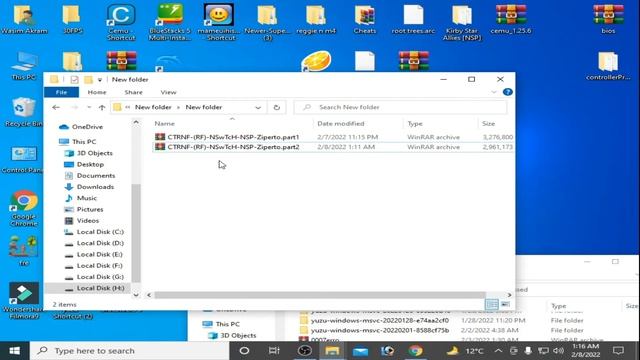640x360 pixels.
Task: Select the root trees.arc file
Action: pos(413,19)
